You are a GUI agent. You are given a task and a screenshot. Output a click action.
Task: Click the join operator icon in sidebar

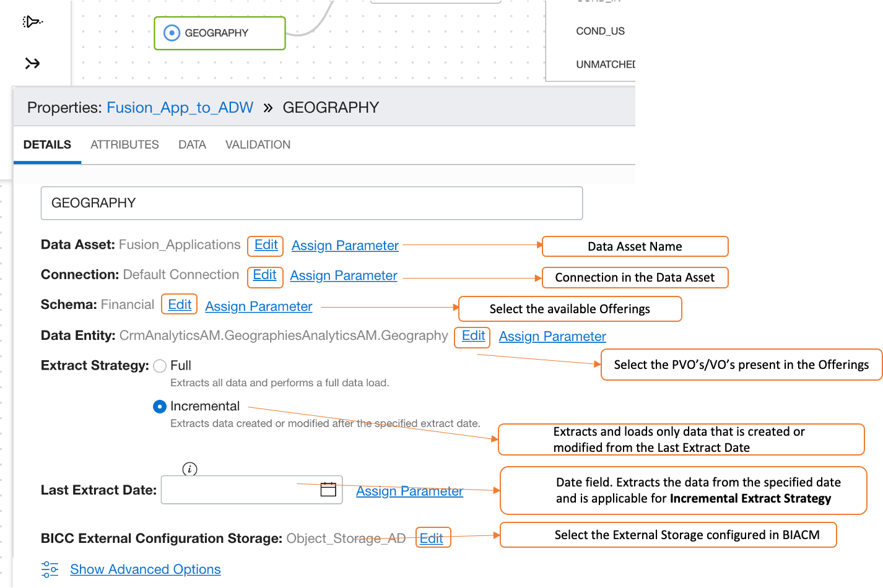pyautogui.click(x=32, y=63)
